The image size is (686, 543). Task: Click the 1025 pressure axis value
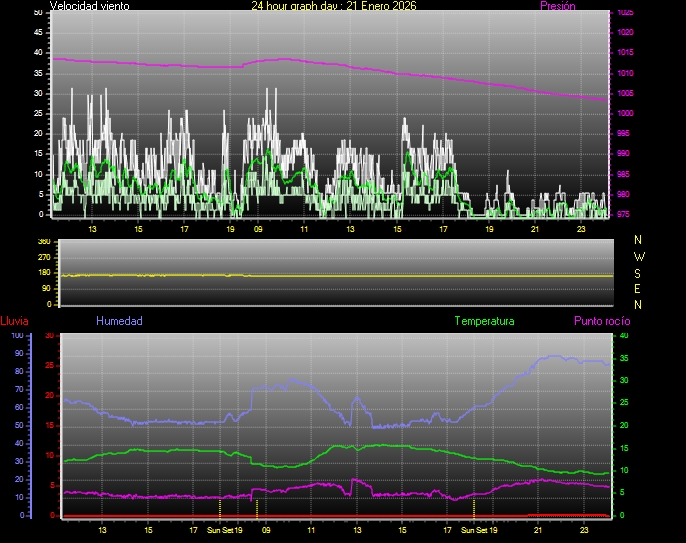click(625, 13)
